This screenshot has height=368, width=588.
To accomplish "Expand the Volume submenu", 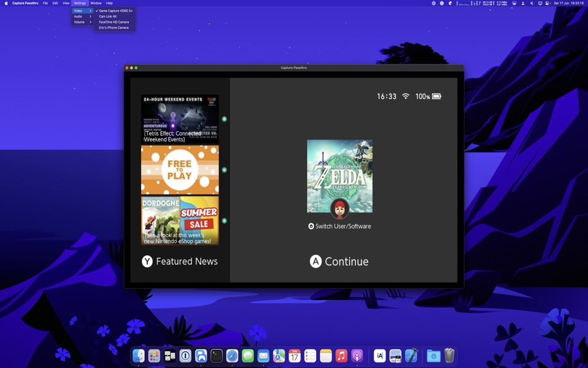I will 82,22.
